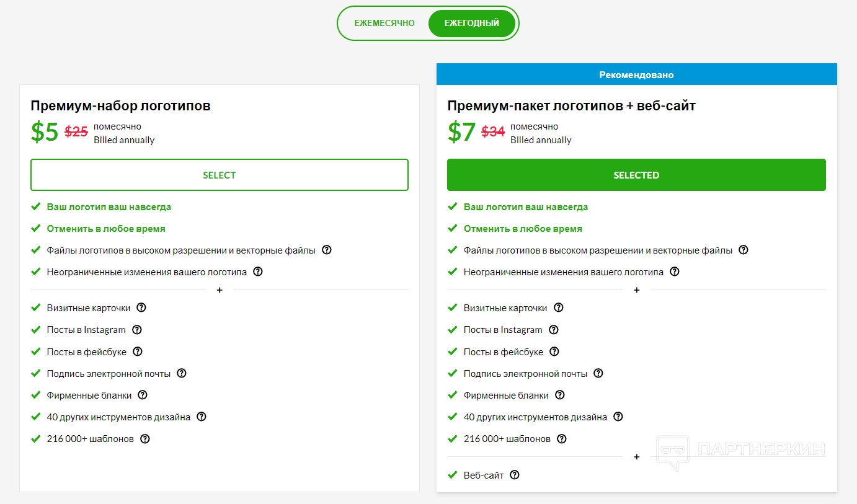Screen dimensions: 857x504
Task: Open help for Посты в Instagram in right plan
Action: click(554, 330)
